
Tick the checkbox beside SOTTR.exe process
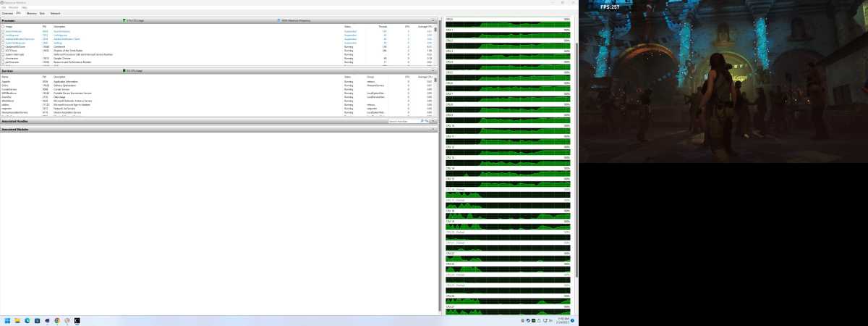point(3,51)
